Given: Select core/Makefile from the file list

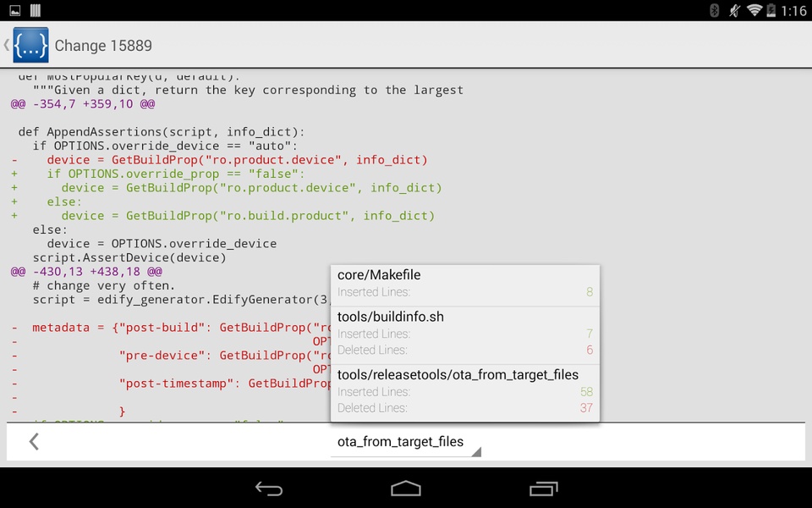Looking at the screenshot, I should click(465, 285).
